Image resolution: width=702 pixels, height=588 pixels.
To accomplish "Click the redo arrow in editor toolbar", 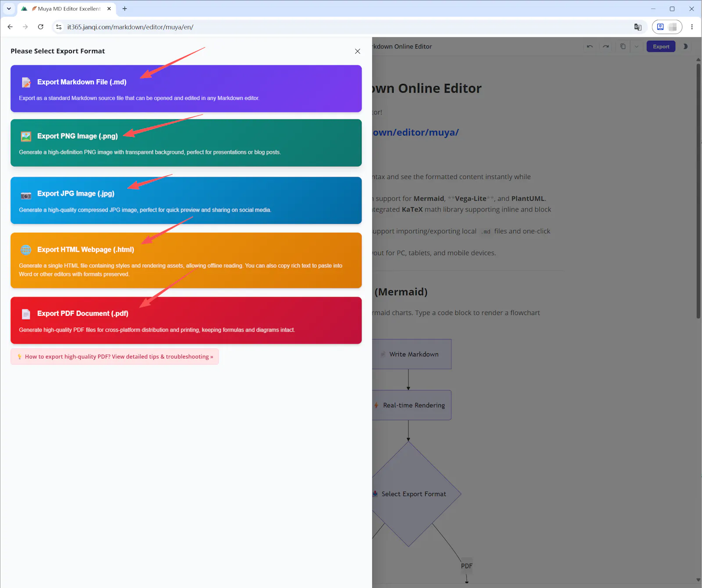I will point(606,47).
